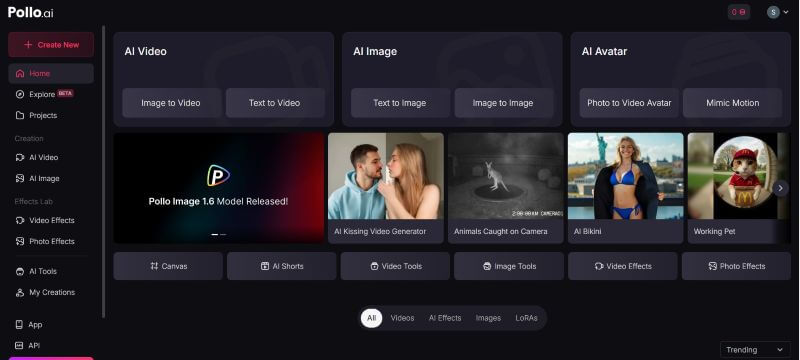Click the Mimic Motion button
Image resolution: width=800 pixels, height=360 pixels.
[x=733, y=103]
